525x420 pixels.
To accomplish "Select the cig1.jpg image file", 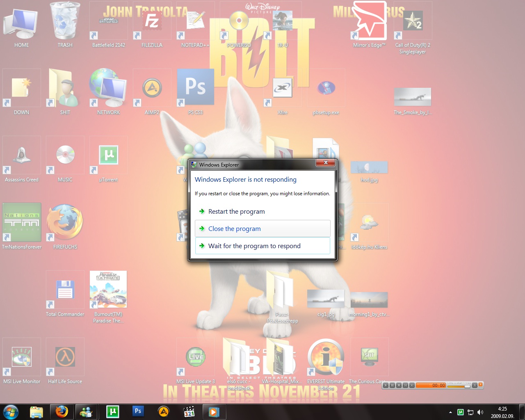I will click(x=326, y=303).
